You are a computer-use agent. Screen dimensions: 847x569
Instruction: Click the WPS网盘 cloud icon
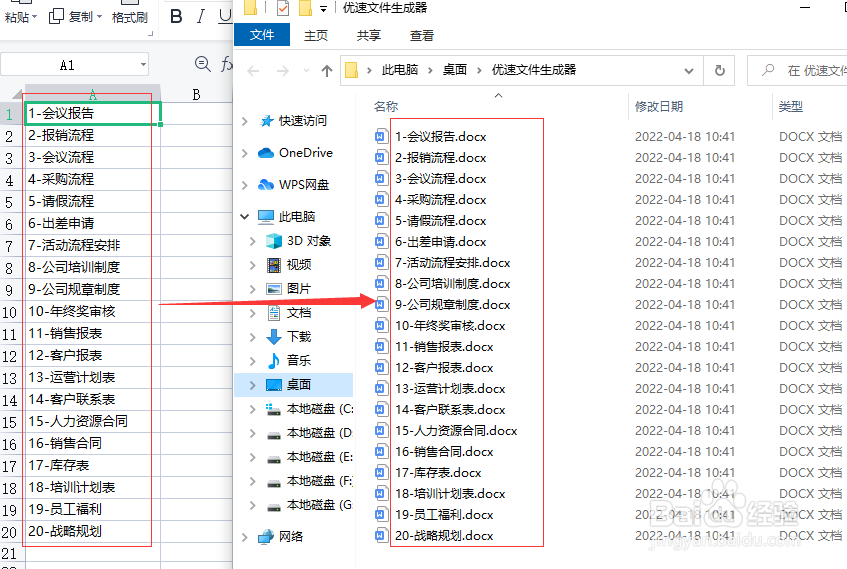click(266, 185)
